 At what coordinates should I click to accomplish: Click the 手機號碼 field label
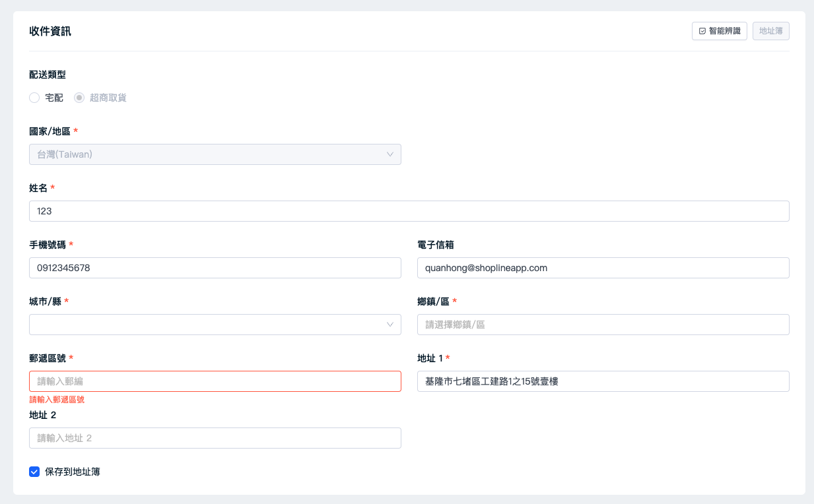[x=48, y=245]
